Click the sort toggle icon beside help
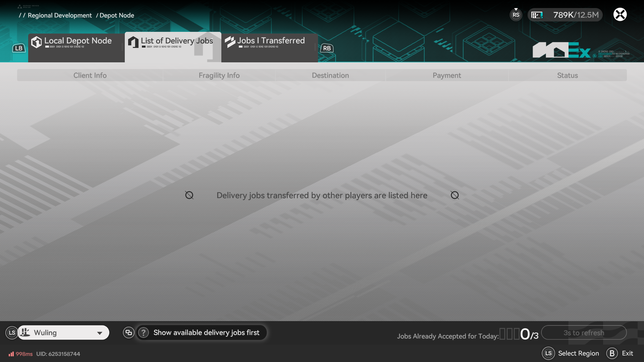Viewport: 644px width, 362px height. click(x=128, y=333)
